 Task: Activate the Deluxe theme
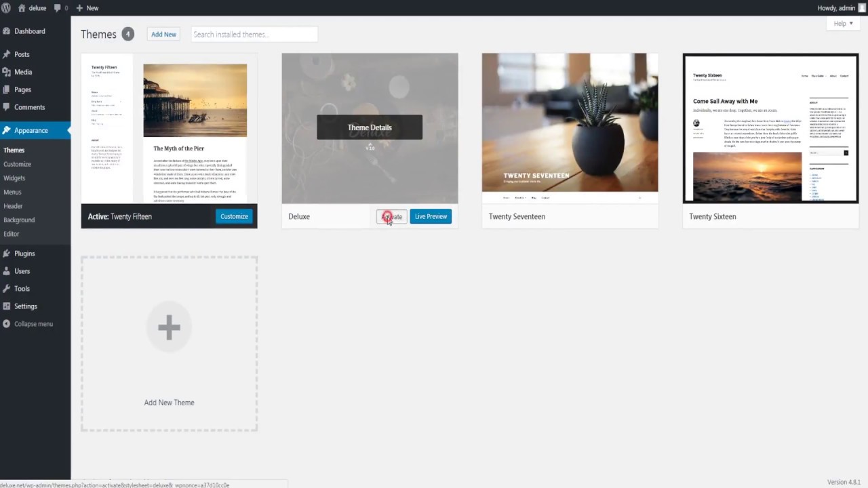click(x=392, y=216)
